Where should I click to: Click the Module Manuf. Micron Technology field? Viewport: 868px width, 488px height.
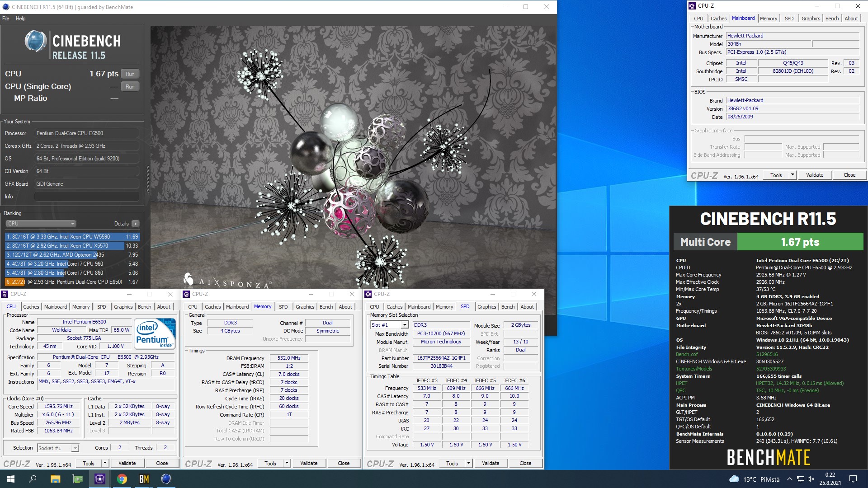(x=441, y=342)
